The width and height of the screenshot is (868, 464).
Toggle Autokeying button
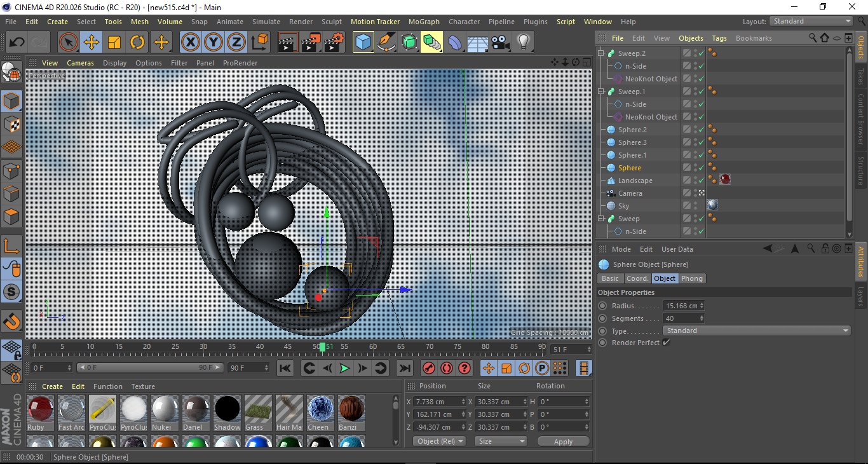tap(447, 368)
